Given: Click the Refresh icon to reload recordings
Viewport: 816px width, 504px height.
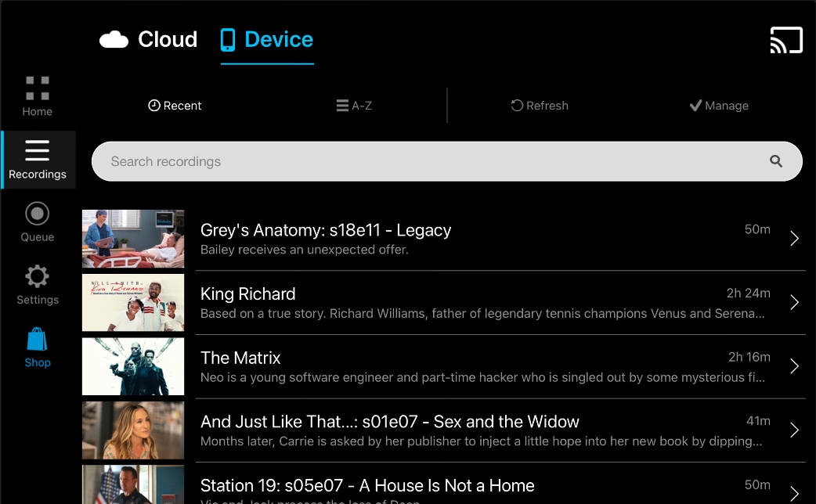Looking at the screenshot, I should coord(539,105).
